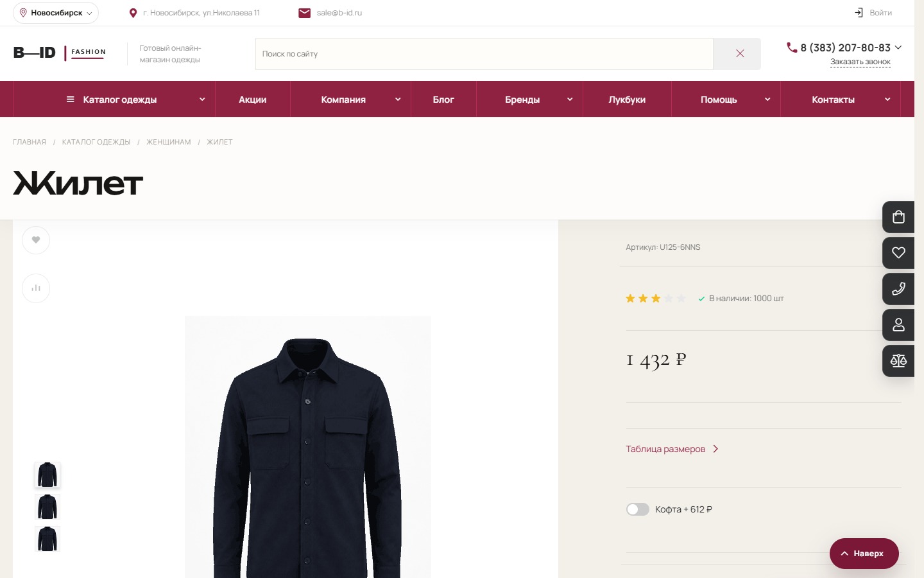Select the second product thumbnail
This screenshot has height=578, width=924.
[47, 507]
